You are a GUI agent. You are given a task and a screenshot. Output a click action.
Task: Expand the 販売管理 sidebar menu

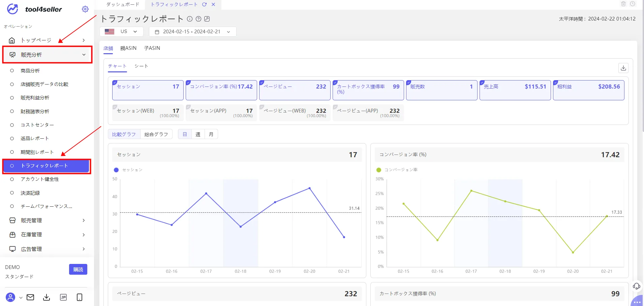[47, 220]
